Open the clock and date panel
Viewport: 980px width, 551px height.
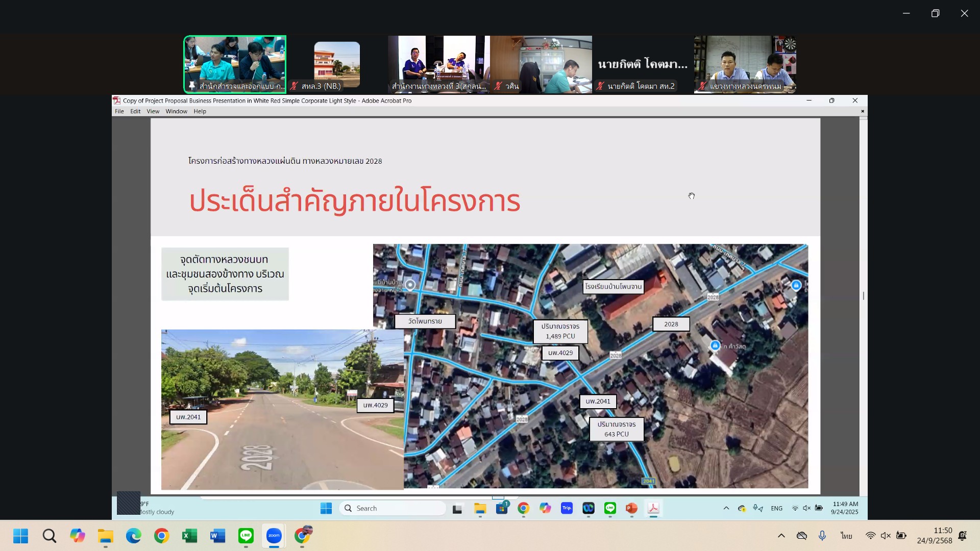coord(934,536)
